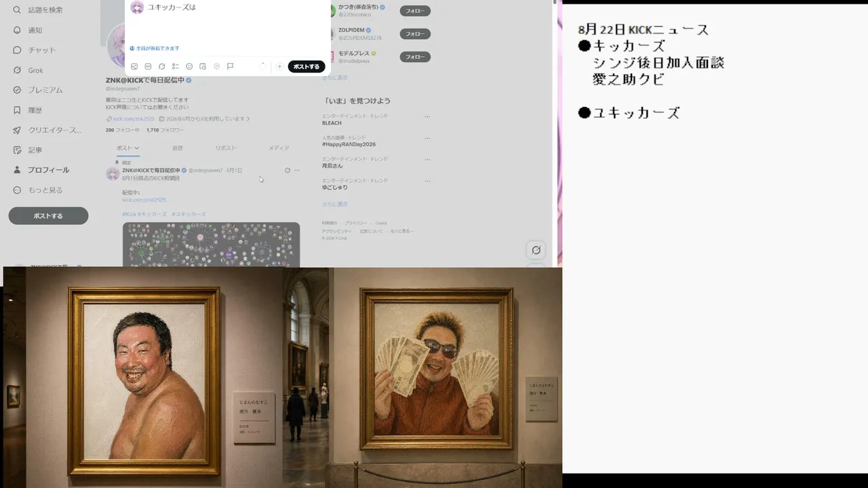View the 1,710 followers list
This screenshot has width=868, height=488.
[x=165, y=130]
